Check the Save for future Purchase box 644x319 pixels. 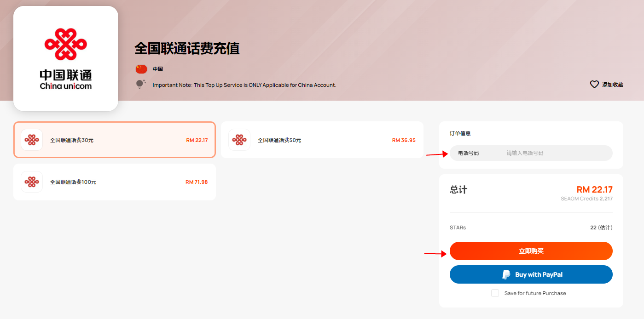[x=495, y=293]
